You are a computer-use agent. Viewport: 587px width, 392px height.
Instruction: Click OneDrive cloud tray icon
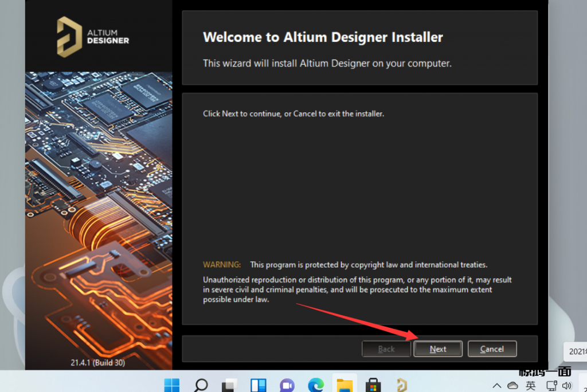(512, 386)
